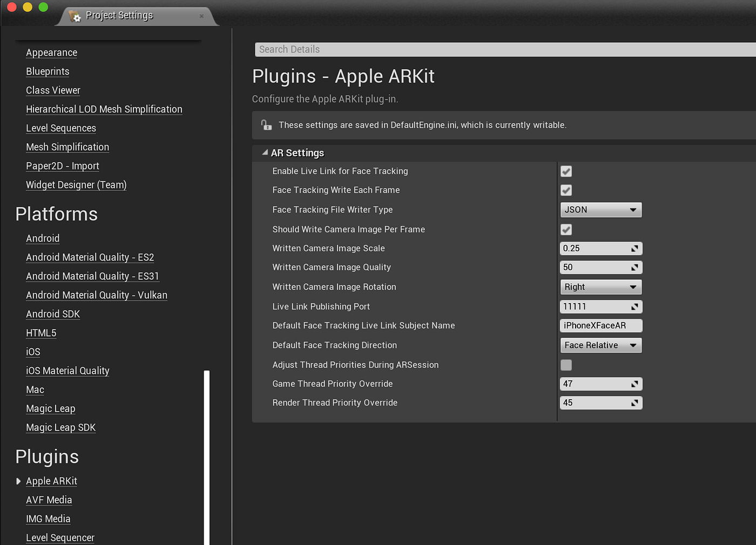The image size is (756, 545).
Task: Open Mesh Simplification settings
Action: (x=67, y=147)
